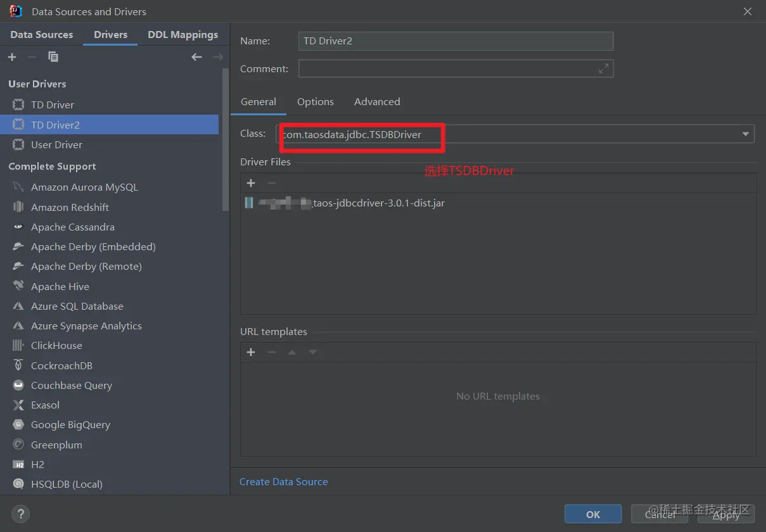The image size is (766, 532).
Task: Move URL template down arrow
Action: pos(312,352)
